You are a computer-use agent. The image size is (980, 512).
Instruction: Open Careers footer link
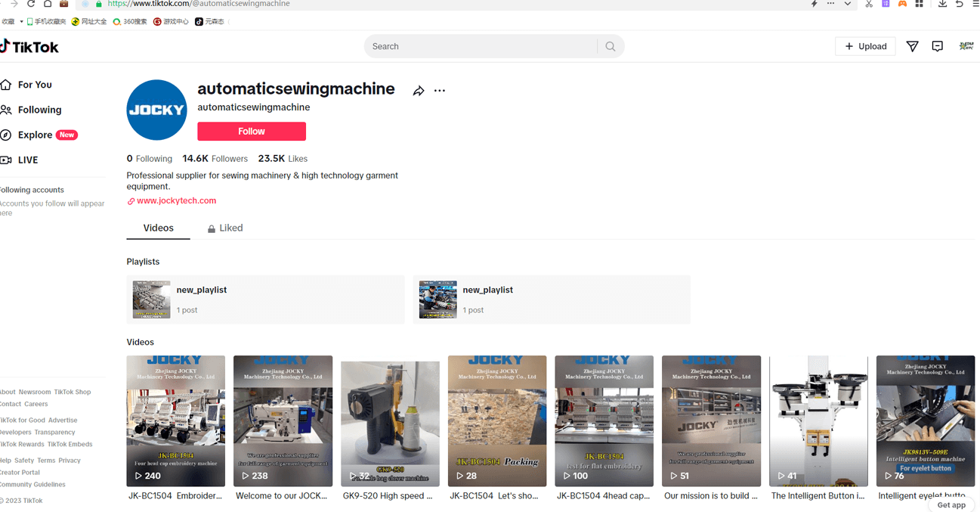[x=36, y=404]
